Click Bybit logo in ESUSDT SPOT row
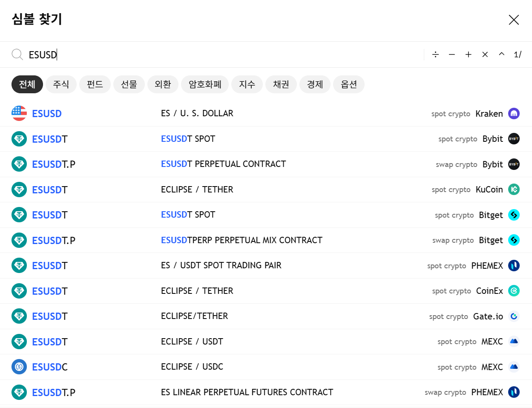The height and width of the screenshot is (408, 532). click(514, 139)
